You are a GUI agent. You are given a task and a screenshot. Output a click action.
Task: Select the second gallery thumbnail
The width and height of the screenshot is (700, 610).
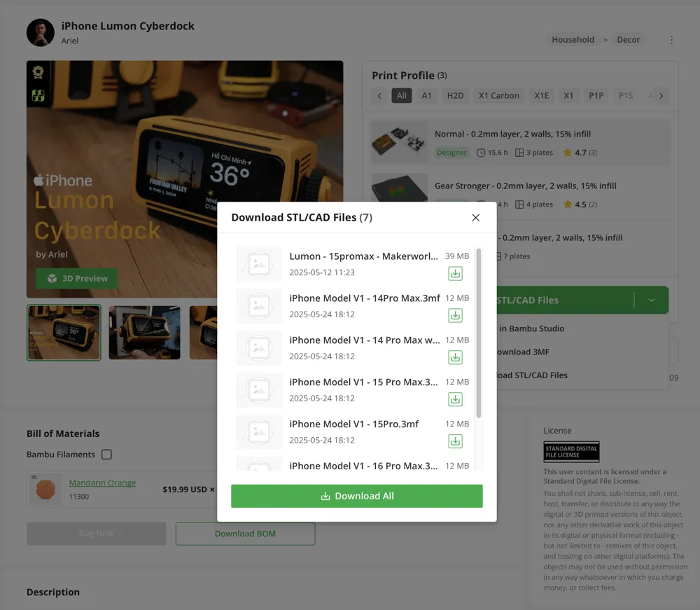145,333
